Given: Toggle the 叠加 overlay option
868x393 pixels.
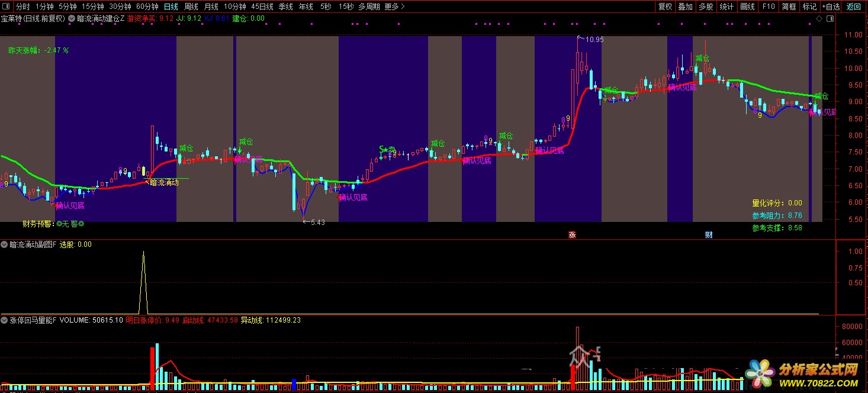Looking at the screenshot, I should tap(686, 7).
